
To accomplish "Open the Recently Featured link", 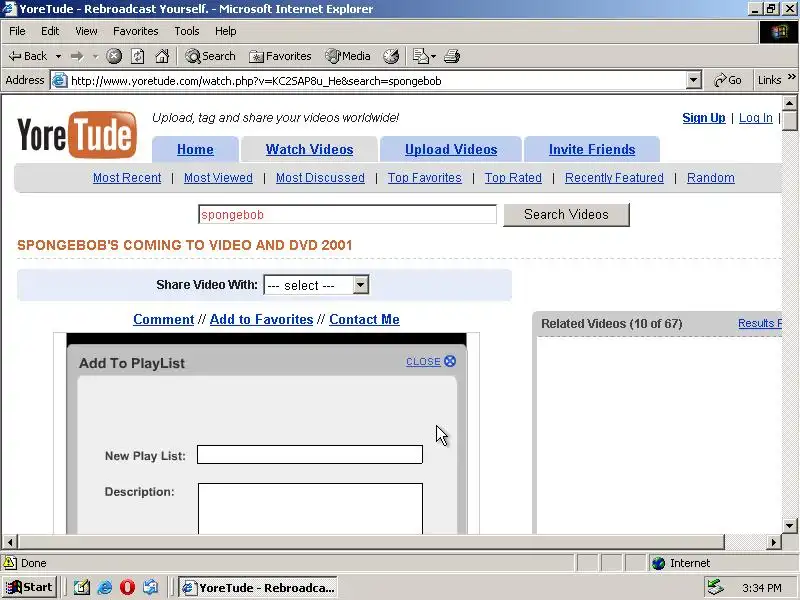I will coord(614,178).
